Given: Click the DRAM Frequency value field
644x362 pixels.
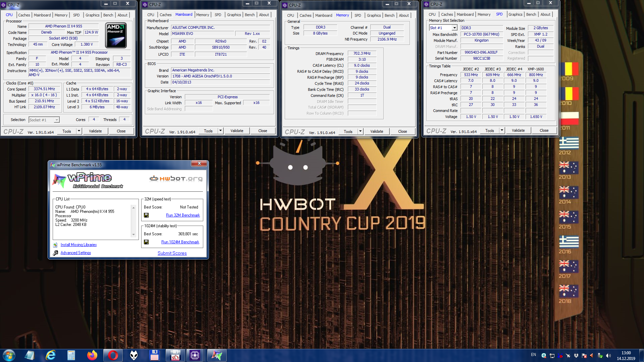Looking at the screenshot, I should point(362,53).
